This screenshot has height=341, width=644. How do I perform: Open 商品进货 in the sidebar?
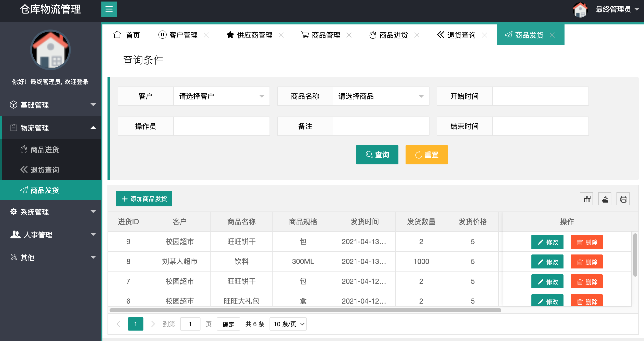click(51, 149)
